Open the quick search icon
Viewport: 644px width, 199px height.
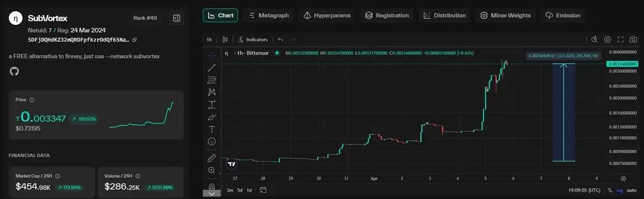point(595,40)
